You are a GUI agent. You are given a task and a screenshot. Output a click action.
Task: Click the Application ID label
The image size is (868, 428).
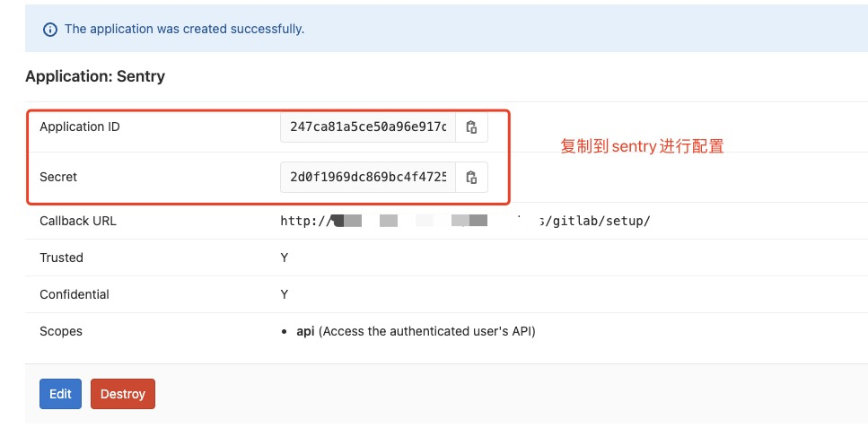pos(80,127)
